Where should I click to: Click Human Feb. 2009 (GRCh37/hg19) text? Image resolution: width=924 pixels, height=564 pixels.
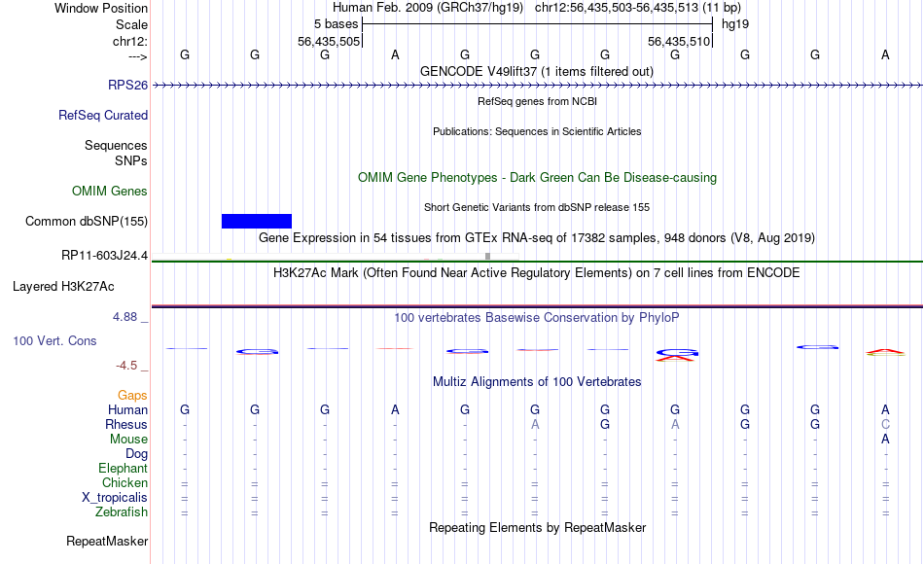[428, 8]
